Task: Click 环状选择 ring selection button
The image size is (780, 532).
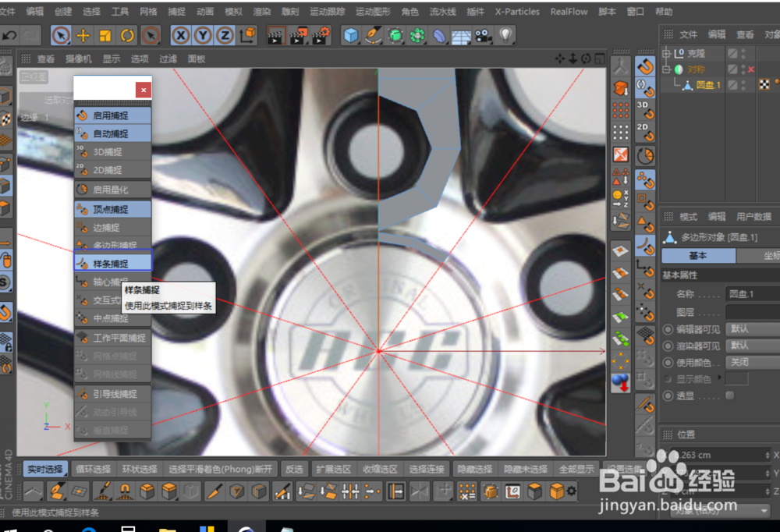Action: (140, 470)
